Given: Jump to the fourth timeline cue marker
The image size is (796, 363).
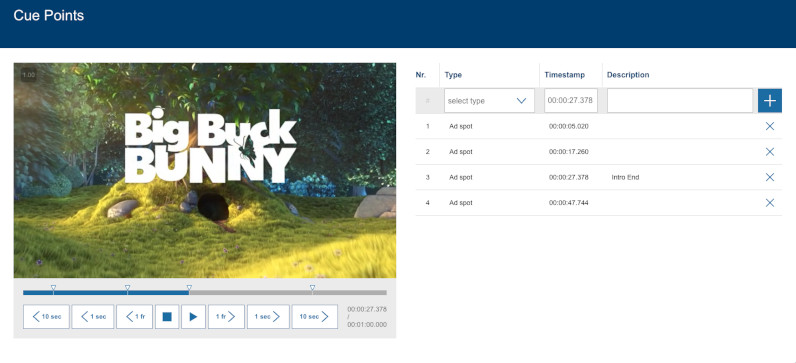Looking at the screenshot, I should (312, 288).
